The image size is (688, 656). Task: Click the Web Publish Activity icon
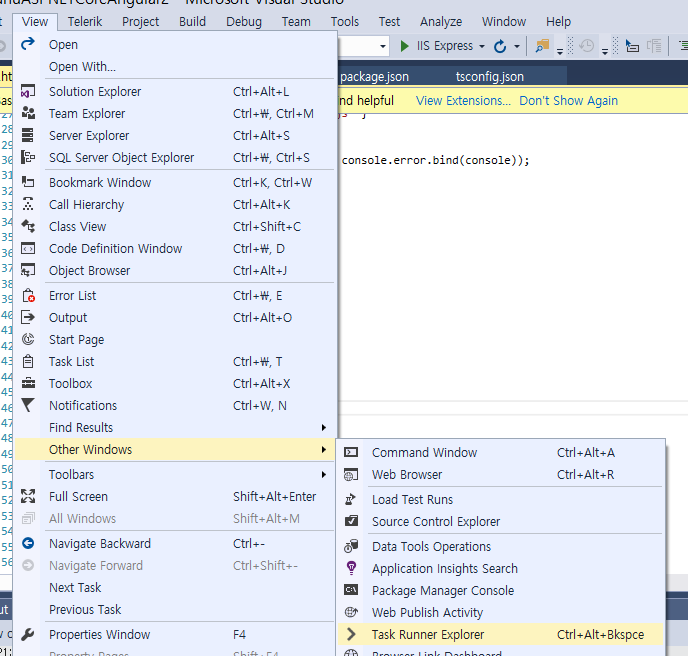point(351,612)
